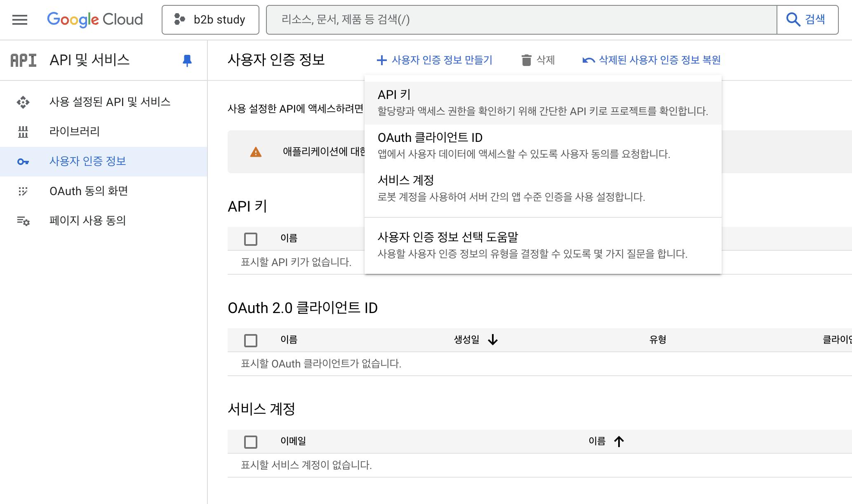
Task: Focus the 리소스, 문서, 제품 search field
Action: tap(521, 20)
